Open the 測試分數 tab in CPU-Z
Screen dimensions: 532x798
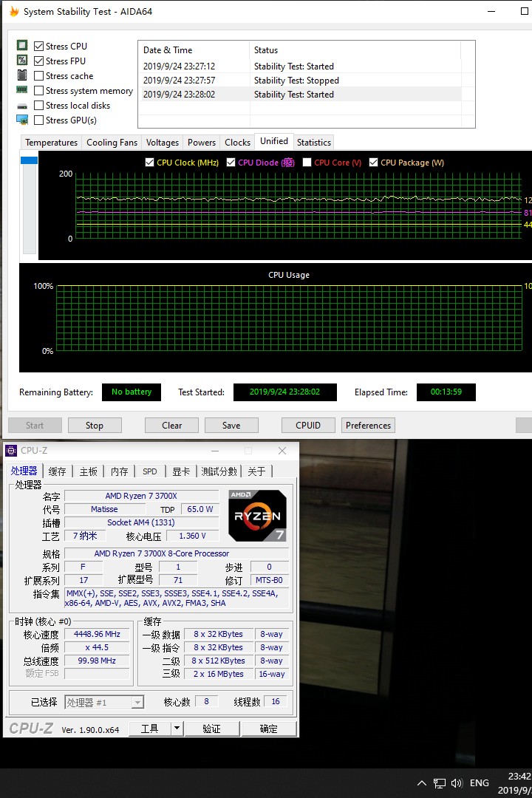[x=219, y=471]
